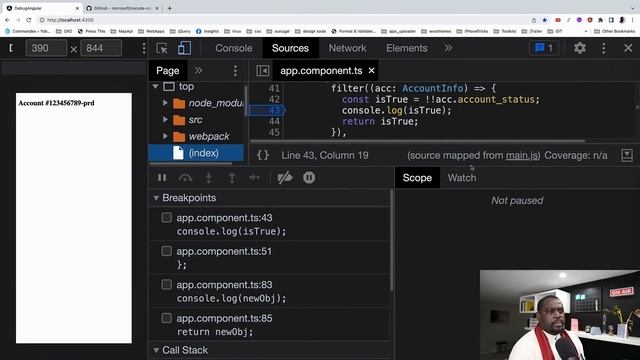Toggle the navigator sidebar icon

click(262, 71)
